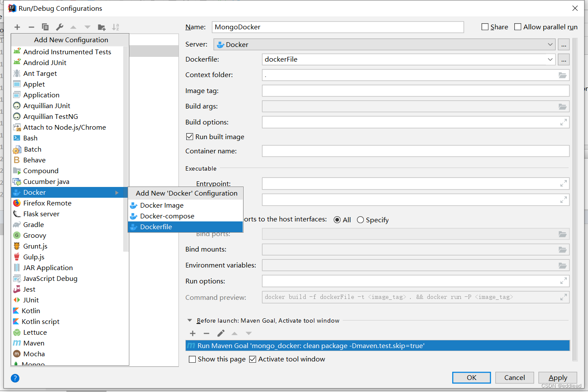Viewport: 588px width, 392px height.
Task: Click the Name input field
Action: (x=338, y=27)
